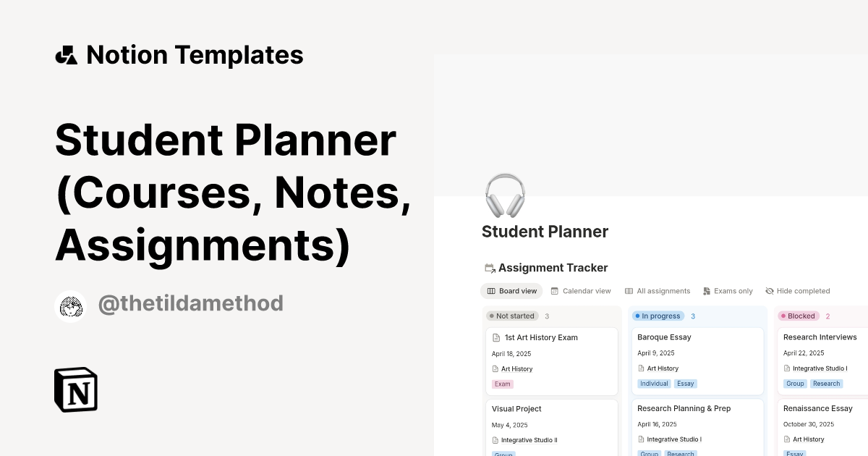Switch to the Calendar view tab
Image resolution: width=868 pixels, height=456 pixels.
[581, 291]
